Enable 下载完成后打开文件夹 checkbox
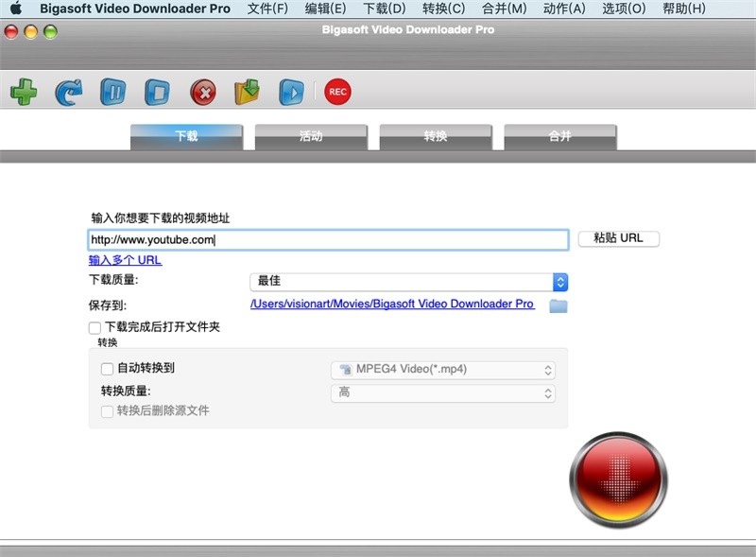The width and height of the screenshot is (756, 557). [x=95, y=328]
